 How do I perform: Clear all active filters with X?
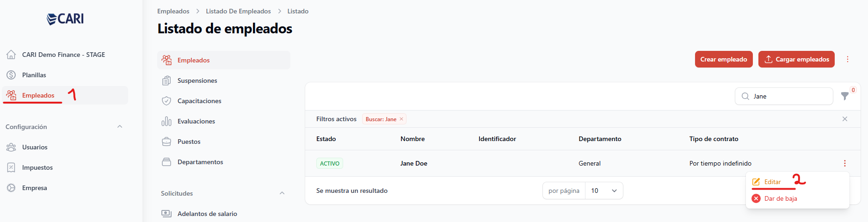(845, 119)
